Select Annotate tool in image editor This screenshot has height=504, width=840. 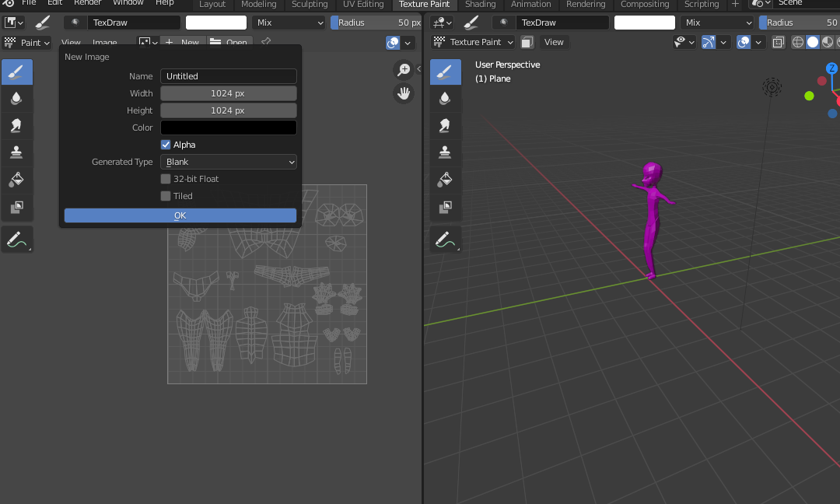coord(16,240)
